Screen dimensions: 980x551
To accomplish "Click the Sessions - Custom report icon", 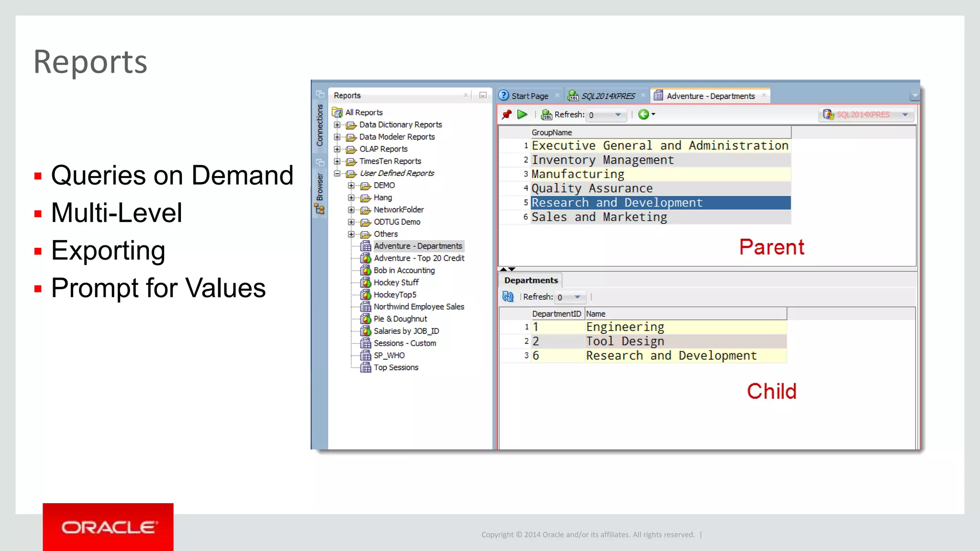I will 366,343.
